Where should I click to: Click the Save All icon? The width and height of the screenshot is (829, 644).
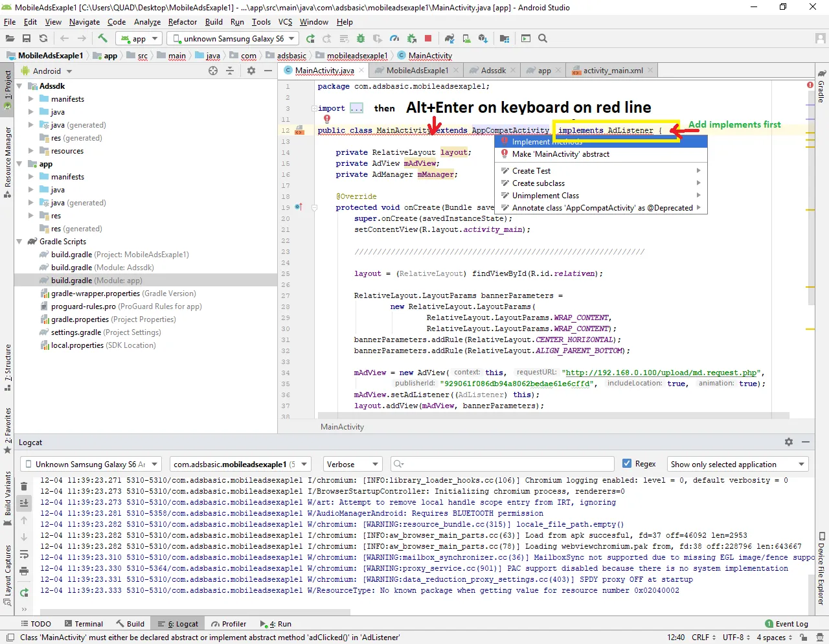27,39
